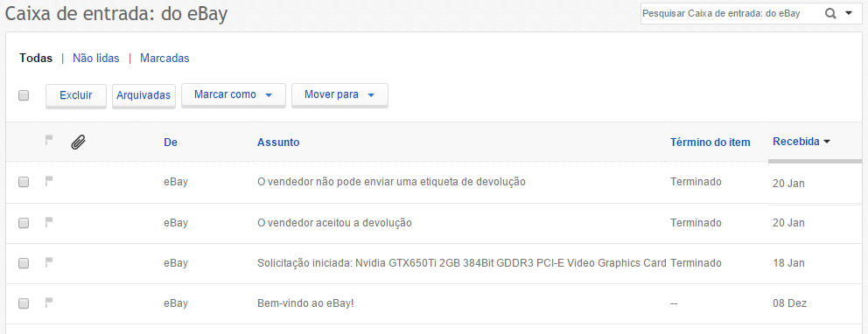Viewport: 868px width, 334px height.
Task: Click the Excluir button
Action: click(x=76, y=95)
